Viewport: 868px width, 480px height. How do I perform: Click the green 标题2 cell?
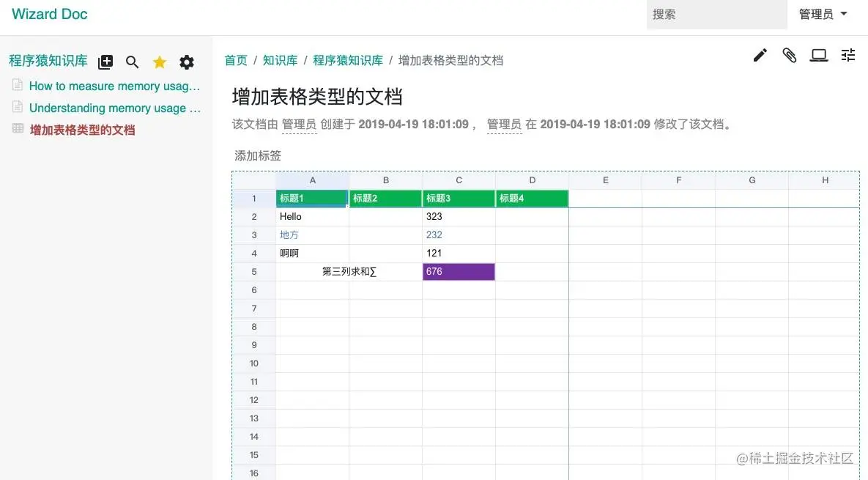386,199
